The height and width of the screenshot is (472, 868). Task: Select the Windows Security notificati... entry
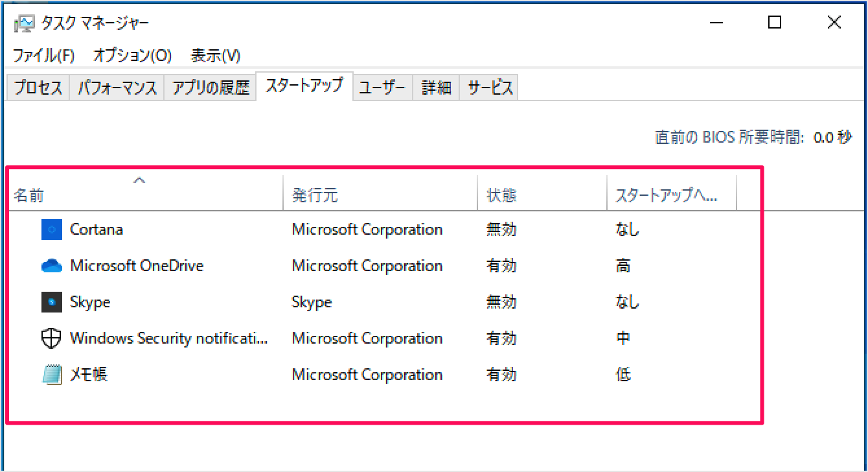168,338
